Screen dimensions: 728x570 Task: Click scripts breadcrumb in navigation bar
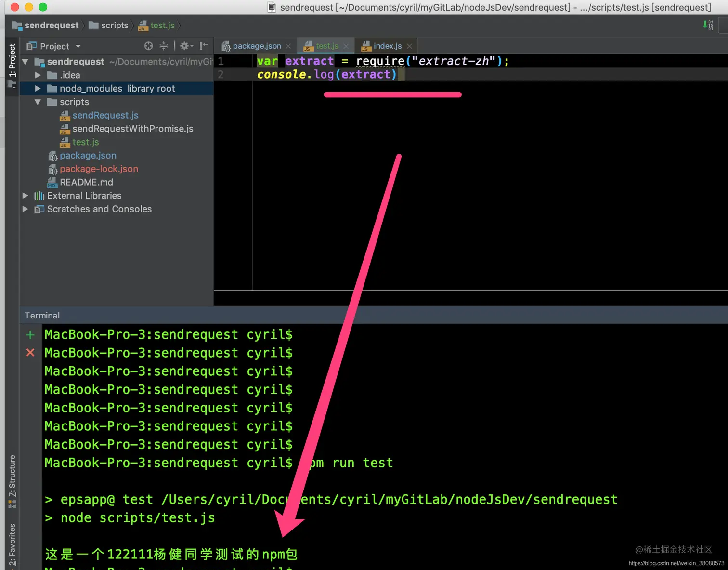(x=109, y=25)
